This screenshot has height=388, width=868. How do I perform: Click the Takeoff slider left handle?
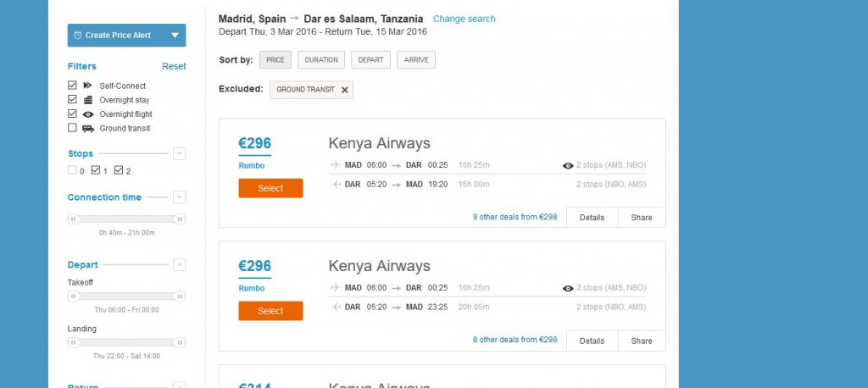pos(74,297)
